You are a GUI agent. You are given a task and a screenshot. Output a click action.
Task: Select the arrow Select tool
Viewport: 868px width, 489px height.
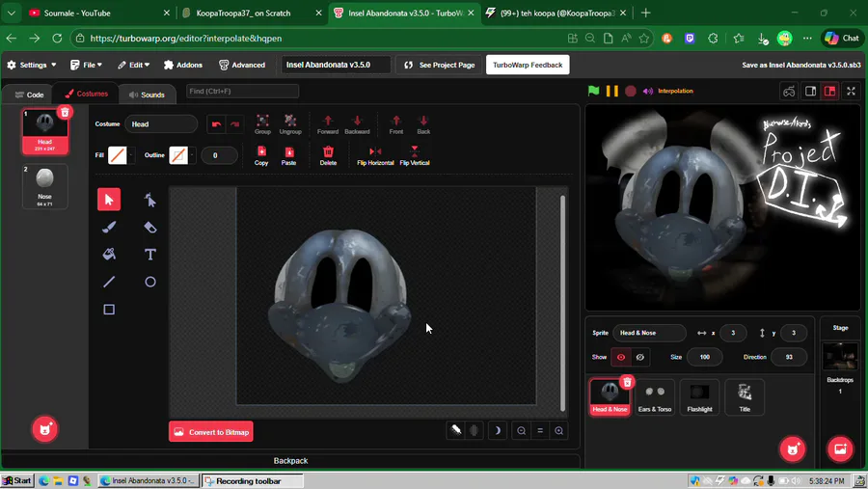coord(109,200)
